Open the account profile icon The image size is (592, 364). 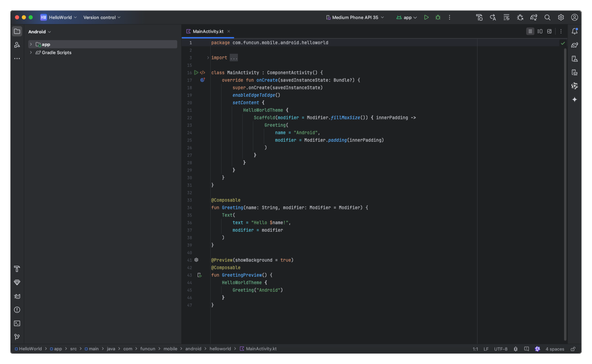click(575, 17)
